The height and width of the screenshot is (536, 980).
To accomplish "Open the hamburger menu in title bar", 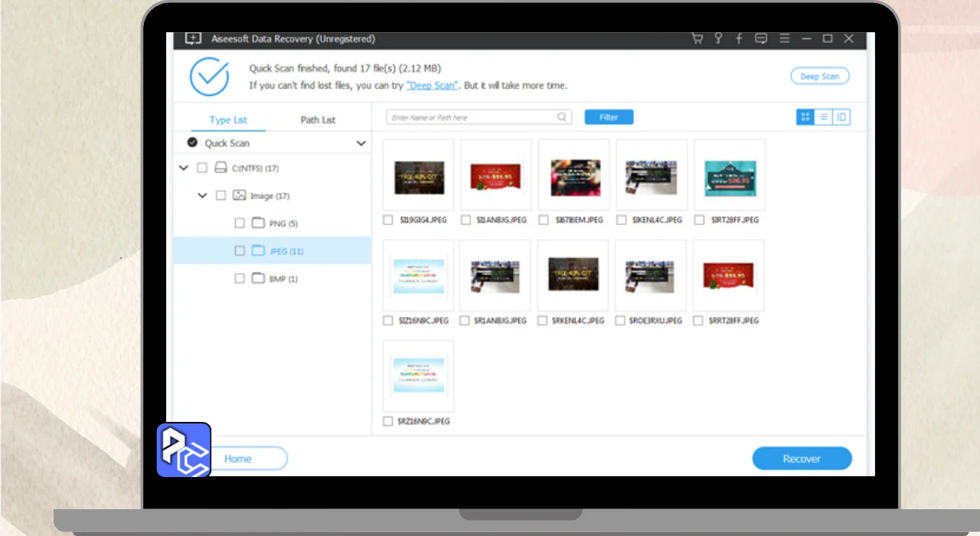I will tap(784, 38).
